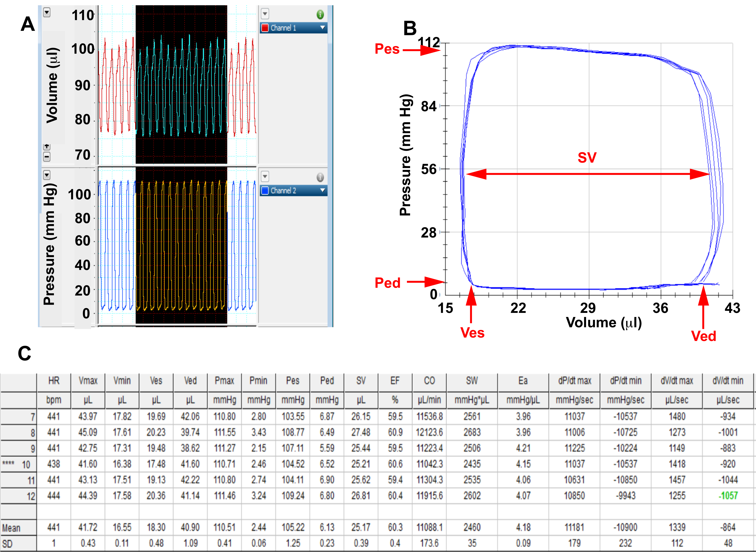Click the red Channel 1 color swatch
Screen dimensions: 756x552
265,28
